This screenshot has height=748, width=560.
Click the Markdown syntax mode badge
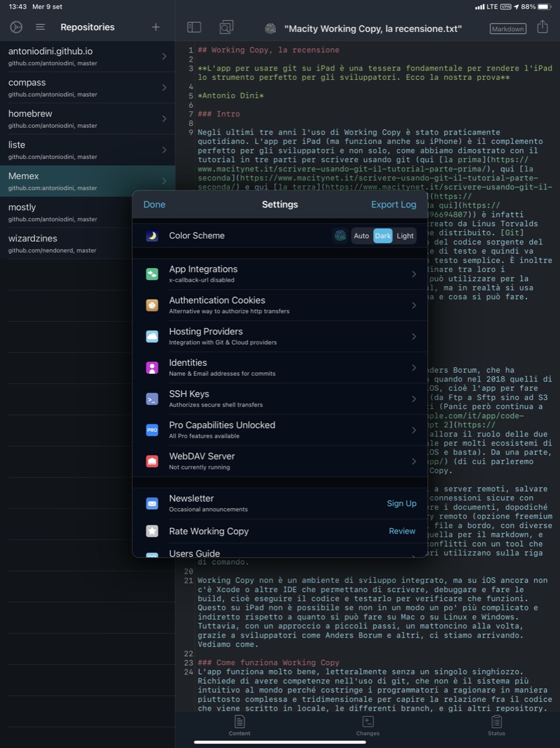[508, 29]
